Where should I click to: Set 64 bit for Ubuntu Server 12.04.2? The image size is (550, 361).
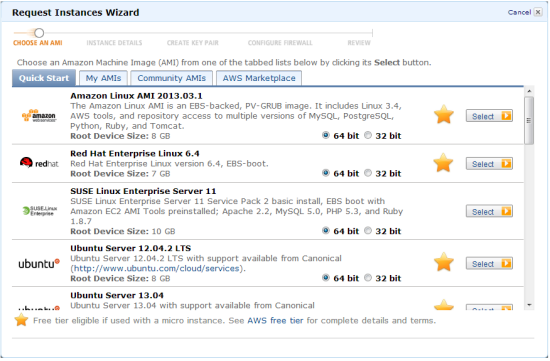point(326,278)
